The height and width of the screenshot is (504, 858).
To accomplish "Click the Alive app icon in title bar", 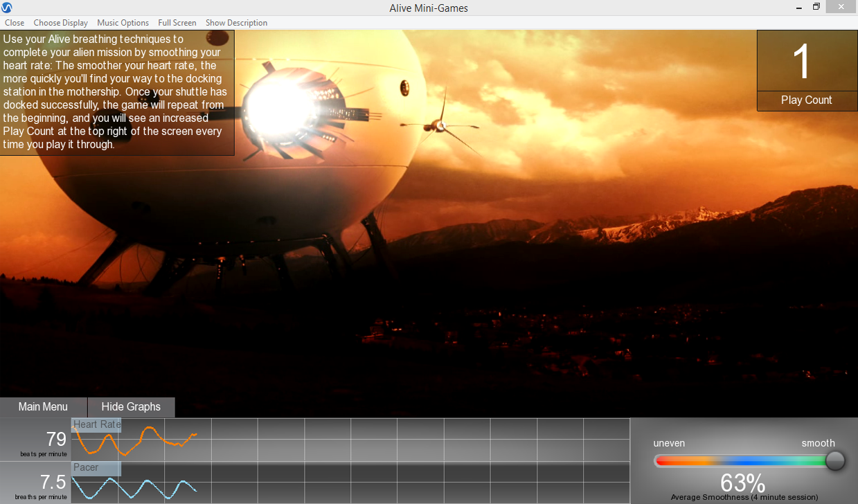I will click(7, 8).
